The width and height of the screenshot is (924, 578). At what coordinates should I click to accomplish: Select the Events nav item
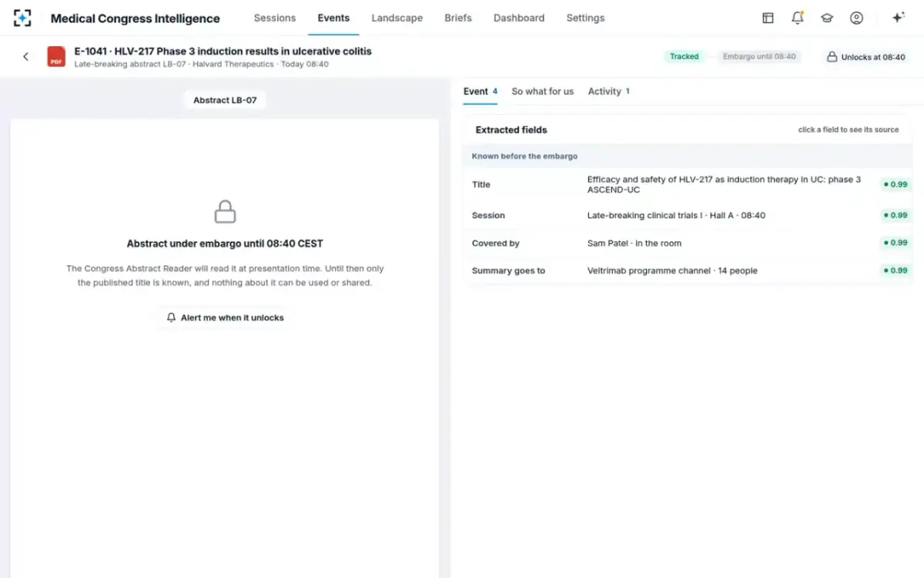pyautogui.click(x=333, y=18)
